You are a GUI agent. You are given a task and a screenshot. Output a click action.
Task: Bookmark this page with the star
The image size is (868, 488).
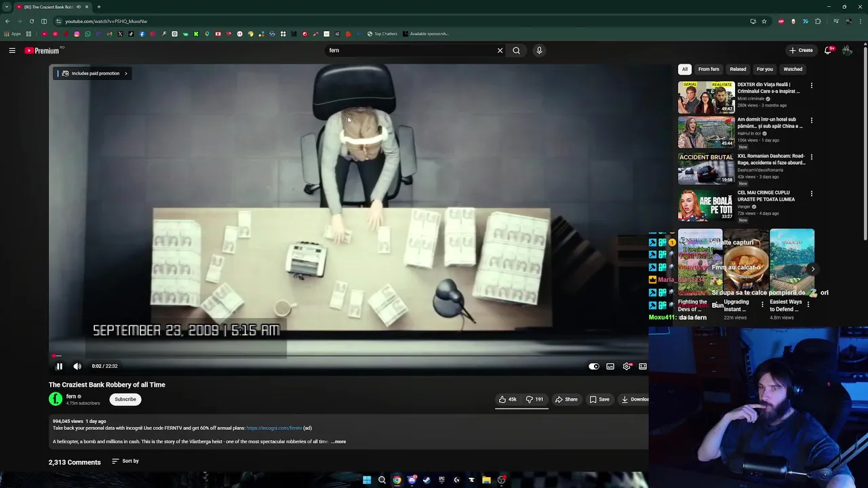(x=764, y=21)
